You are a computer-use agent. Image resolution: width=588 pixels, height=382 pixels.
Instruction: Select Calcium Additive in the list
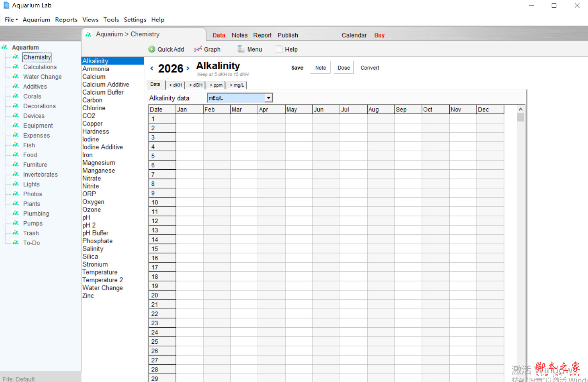(105, 84)
